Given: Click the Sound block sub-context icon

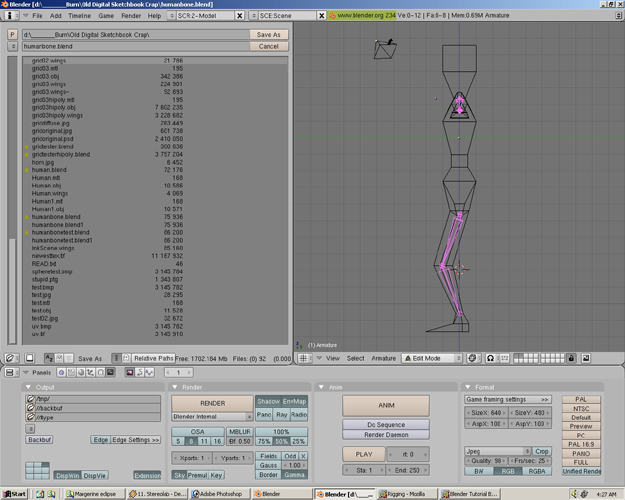Looking at the screenshot, I should pos(149,372).
